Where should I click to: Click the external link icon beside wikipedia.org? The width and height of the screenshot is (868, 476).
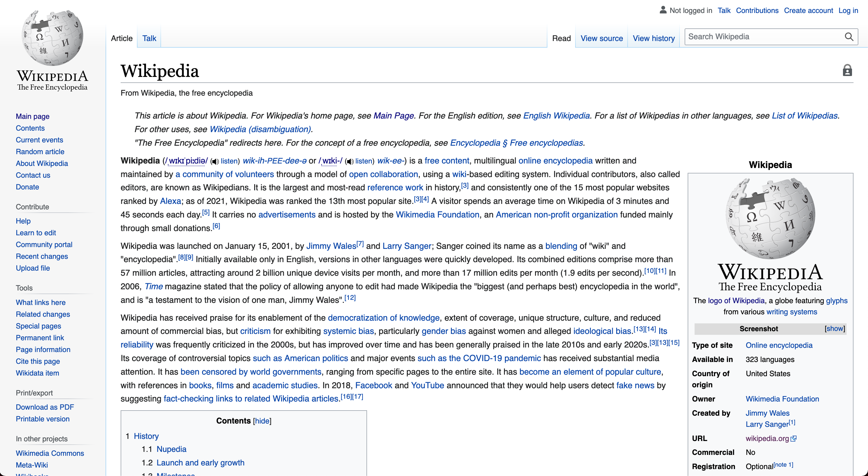pos(794,439)
